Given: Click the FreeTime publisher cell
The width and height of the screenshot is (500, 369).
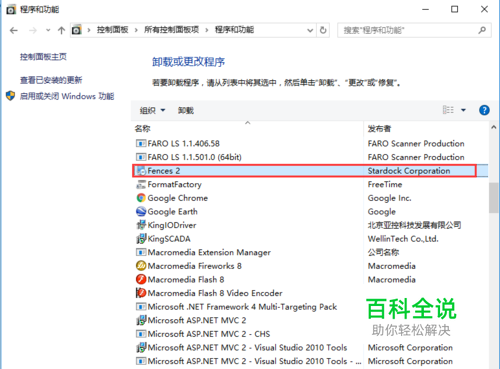Looking at the screenshot, I should point(385,184).
